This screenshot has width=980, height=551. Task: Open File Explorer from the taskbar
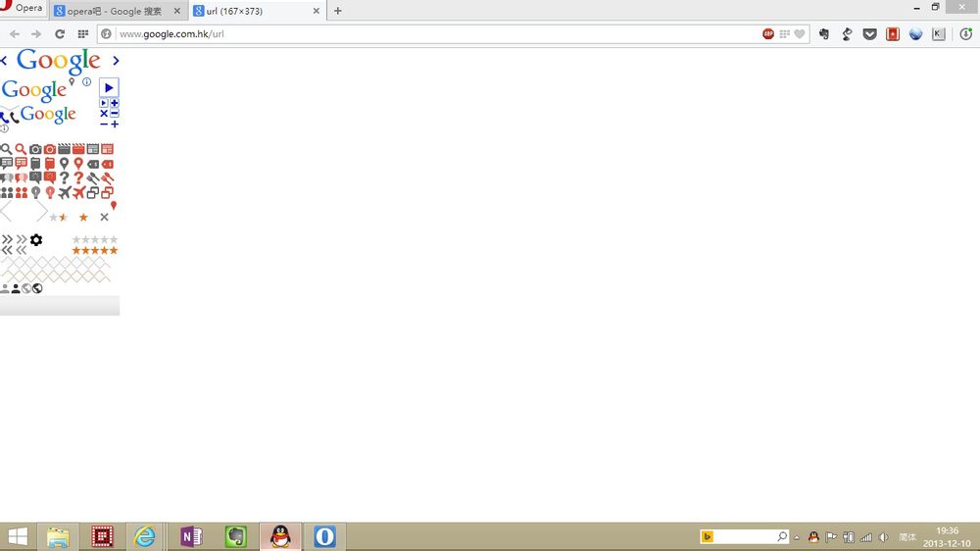tap(58, 536)
